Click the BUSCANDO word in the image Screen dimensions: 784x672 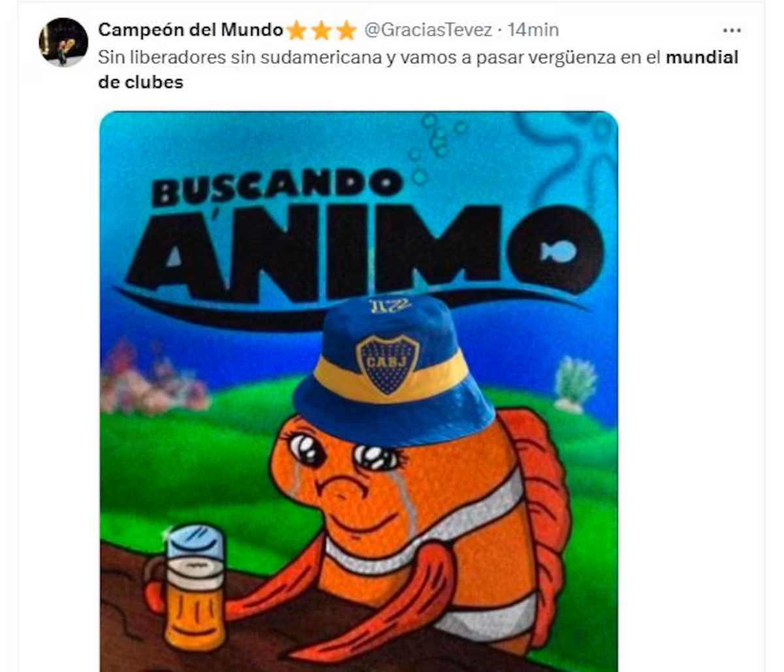point(276,185)
